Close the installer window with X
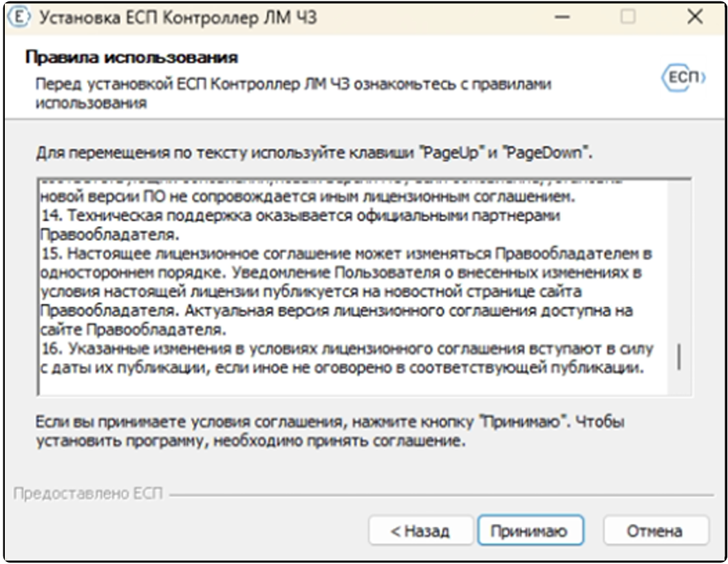The image size is (728, 564). [x=695, y=17]
